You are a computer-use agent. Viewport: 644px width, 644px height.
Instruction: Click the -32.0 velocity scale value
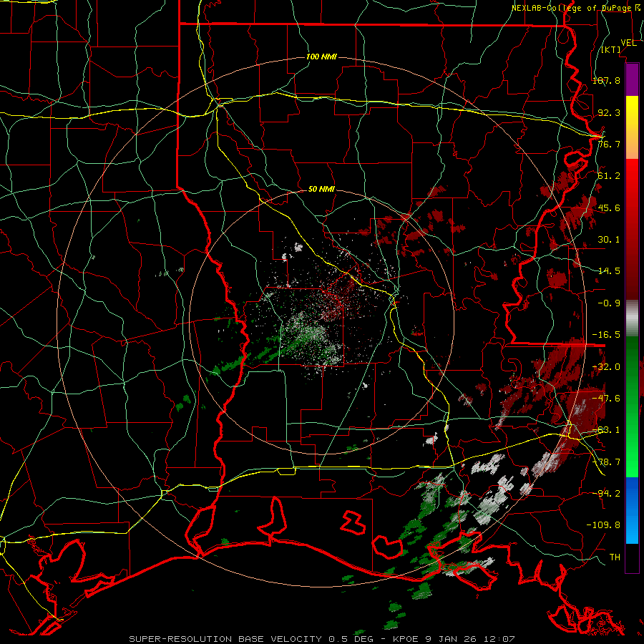(606, 367)
